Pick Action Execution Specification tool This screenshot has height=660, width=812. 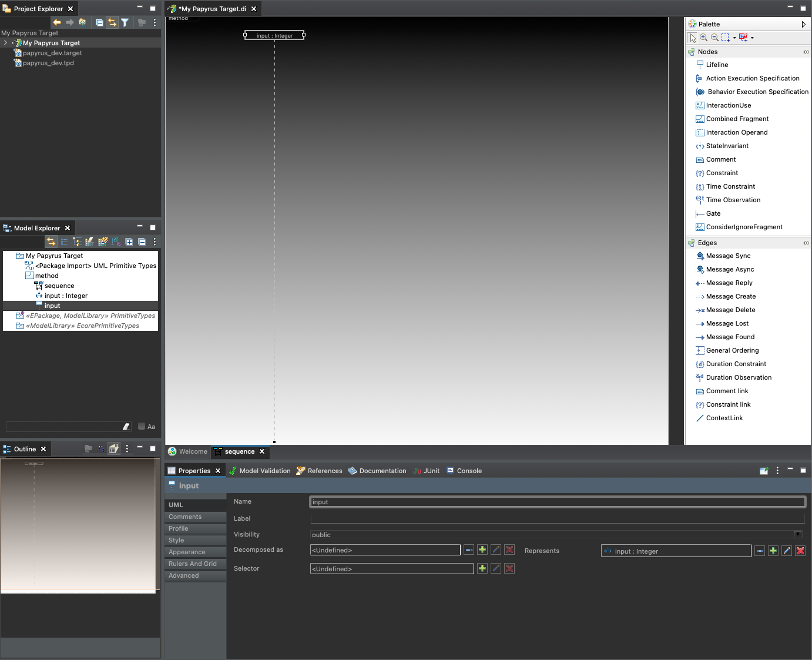tap(747, 78)
